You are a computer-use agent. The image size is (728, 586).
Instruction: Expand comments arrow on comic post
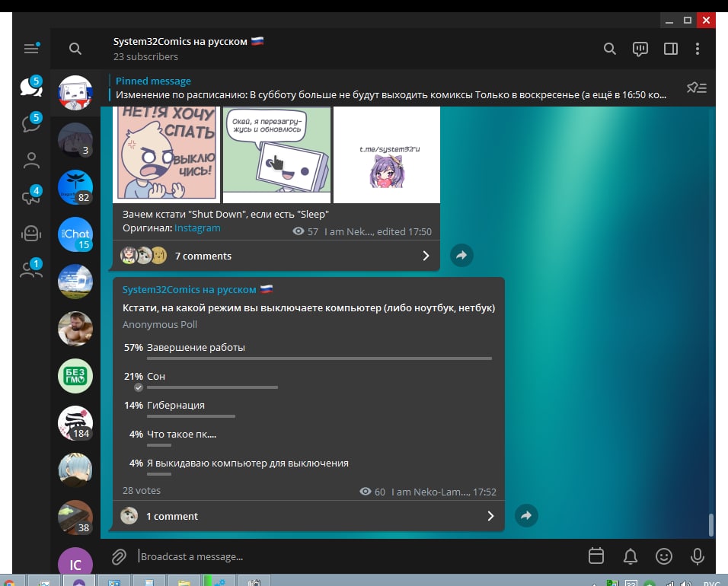tap(426, 256)
